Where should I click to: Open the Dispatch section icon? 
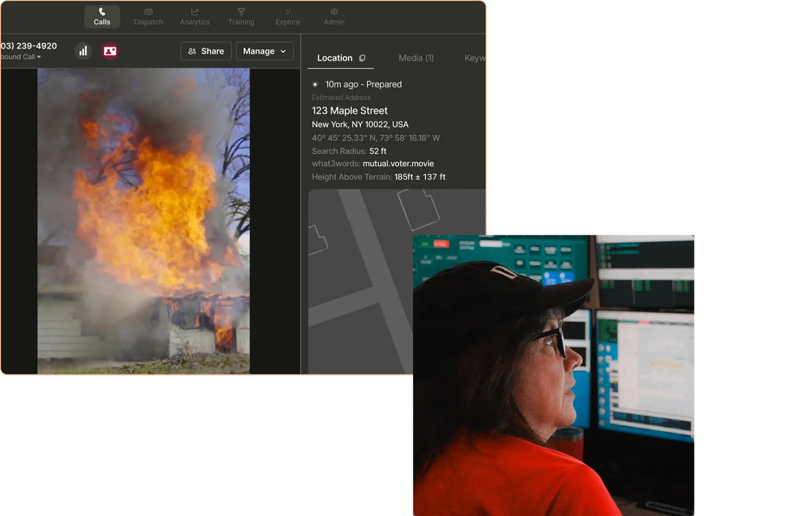point(148,11)
